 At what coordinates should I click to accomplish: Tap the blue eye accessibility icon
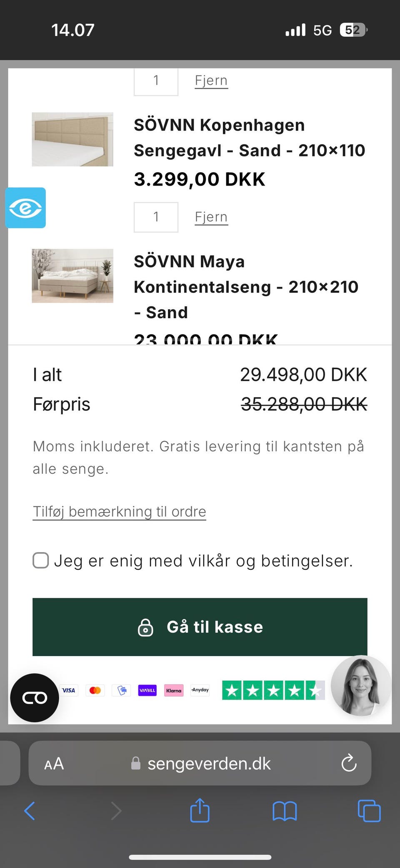tap(25, 208)
